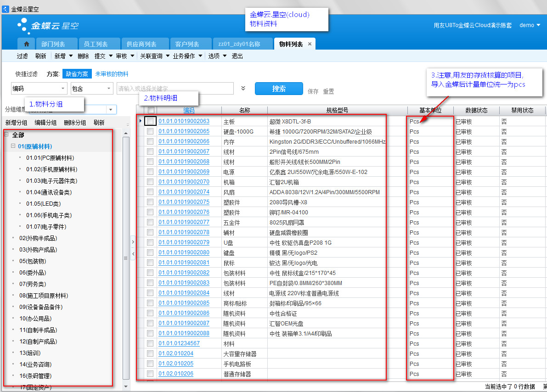Image resolution: width=547 pixels, height=392 pixels.
Task: Open the demo user dropdown arrow
Action: (538, 25)
